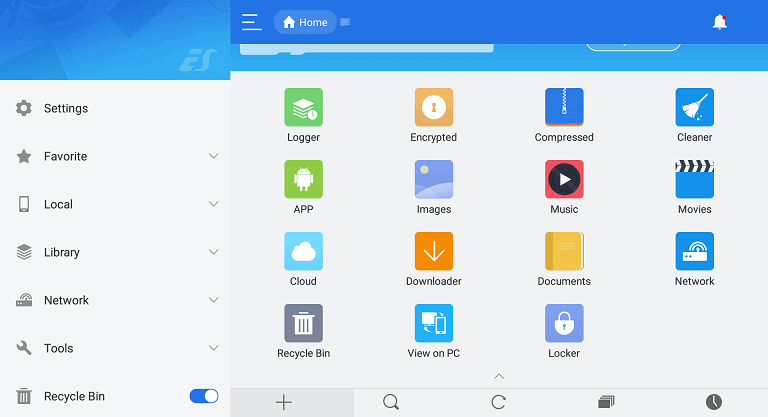Click the Home tab in header
This screenshot has width=768, height=417.
[x=305, y=22]
